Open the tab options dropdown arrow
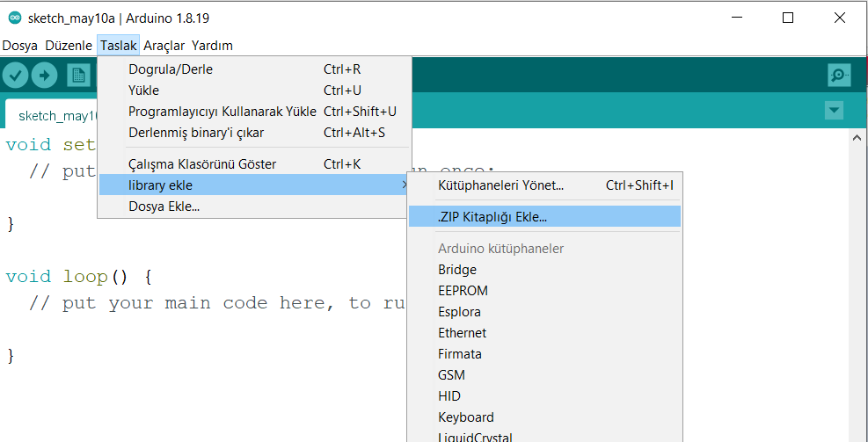This screenshot has height=442, width=868. (834, 111)
